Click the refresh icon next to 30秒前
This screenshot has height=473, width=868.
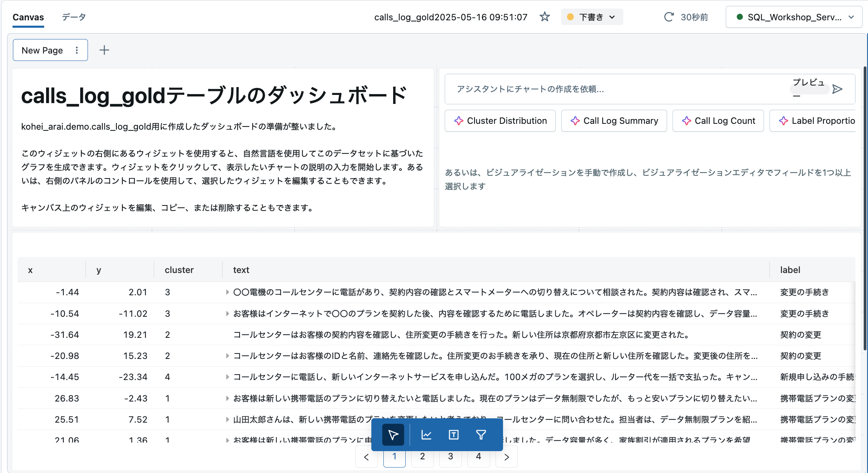(x=669, y=17)
